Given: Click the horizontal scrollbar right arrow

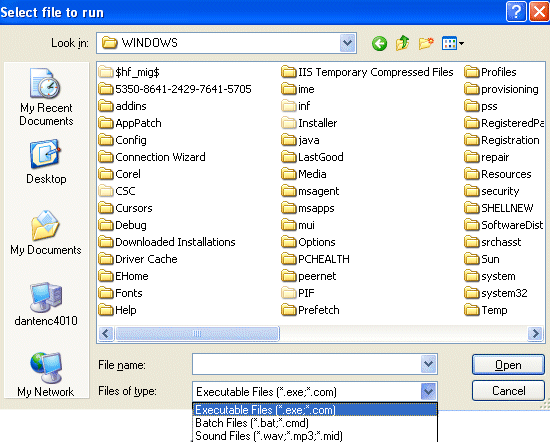Looking at the screenshot, I should click(x=535, y=333).
